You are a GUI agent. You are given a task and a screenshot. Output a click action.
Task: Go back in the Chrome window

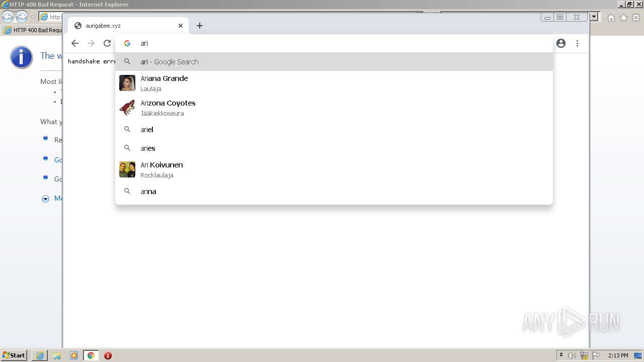click(x=75, y=43)
